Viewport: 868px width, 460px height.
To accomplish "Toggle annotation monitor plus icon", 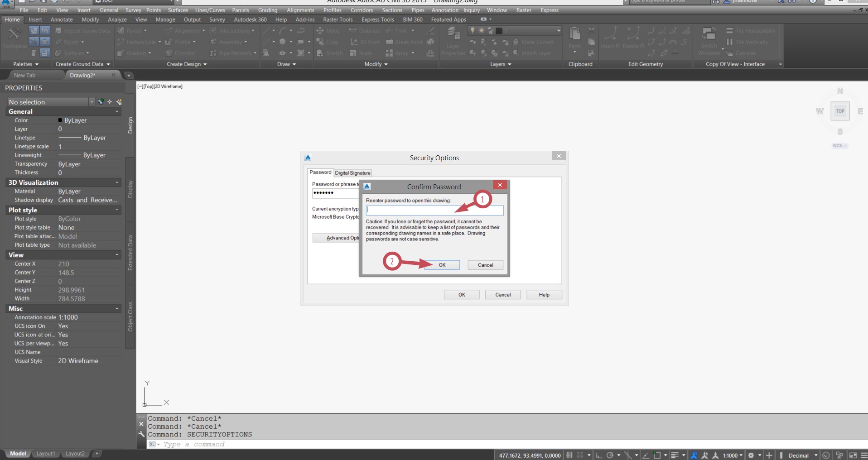I will (769, 455).
